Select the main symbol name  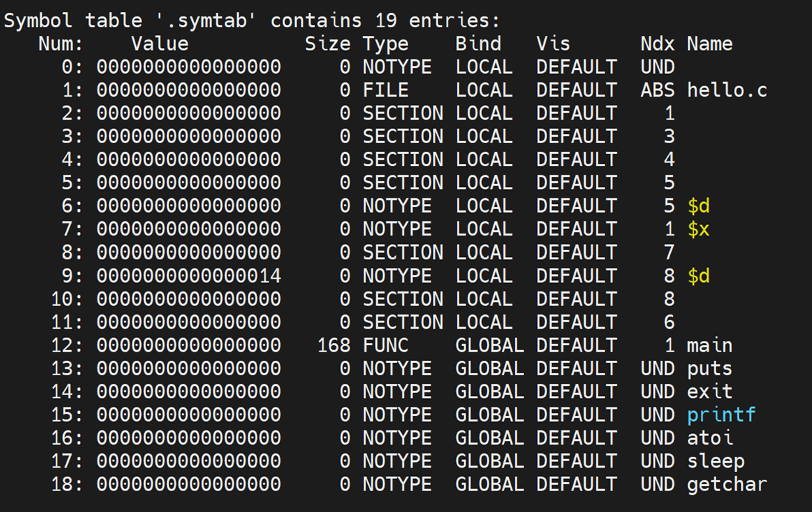[710, 346]
